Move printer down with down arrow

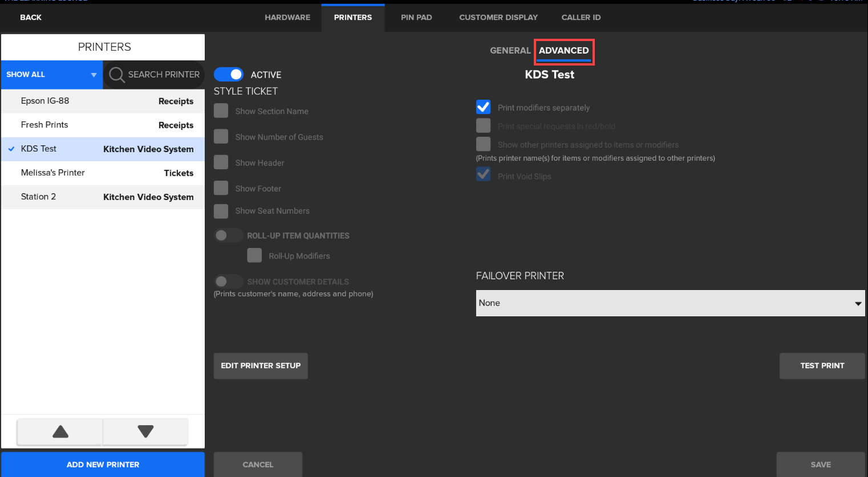click(x=145, y=431)
